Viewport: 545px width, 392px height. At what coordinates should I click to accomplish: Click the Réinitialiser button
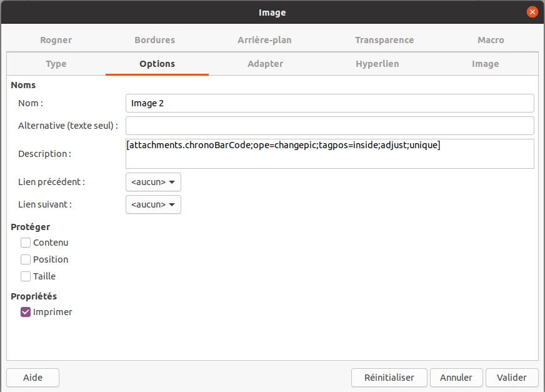coord(389,378)
